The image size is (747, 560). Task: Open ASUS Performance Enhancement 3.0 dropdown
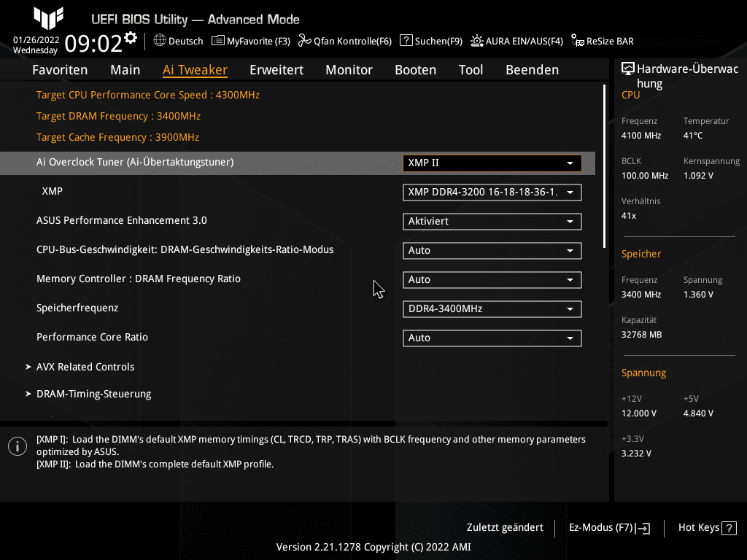pos(492,222)
